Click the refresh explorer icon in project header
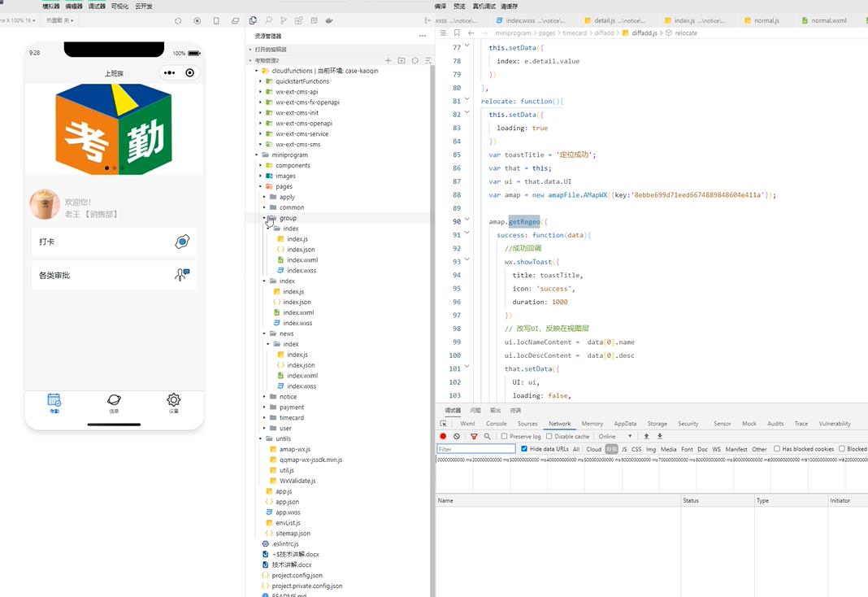 pyautogui.click(x=414, y=60)
